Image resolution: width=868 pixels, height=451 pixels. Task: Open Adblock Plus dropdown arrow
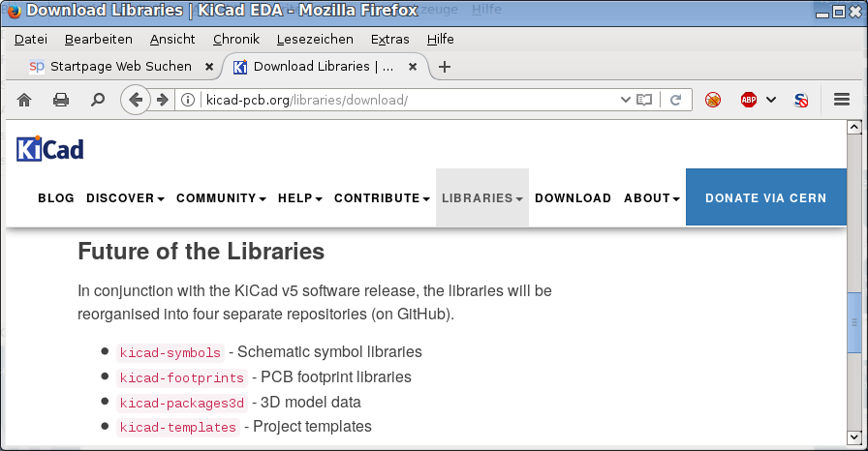coord(771,100)
